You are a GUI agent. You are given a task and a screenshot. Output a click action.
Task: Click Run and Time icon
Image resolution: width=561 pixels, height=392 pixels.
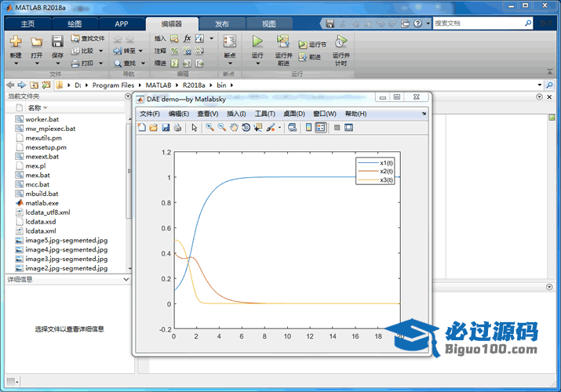(341, 42)
